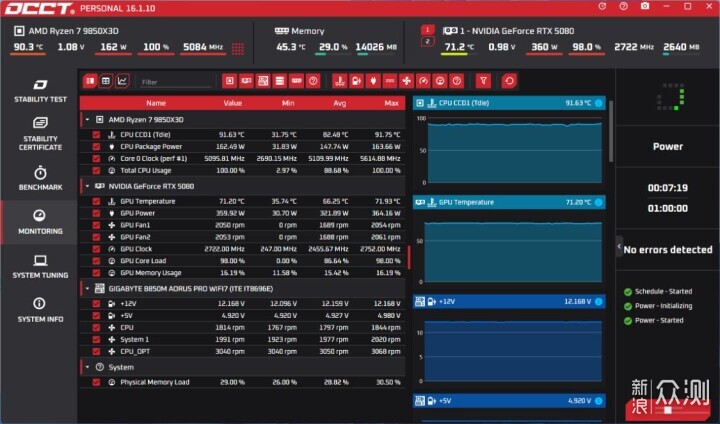Select GPU number 2 selector

coord(428,42)
